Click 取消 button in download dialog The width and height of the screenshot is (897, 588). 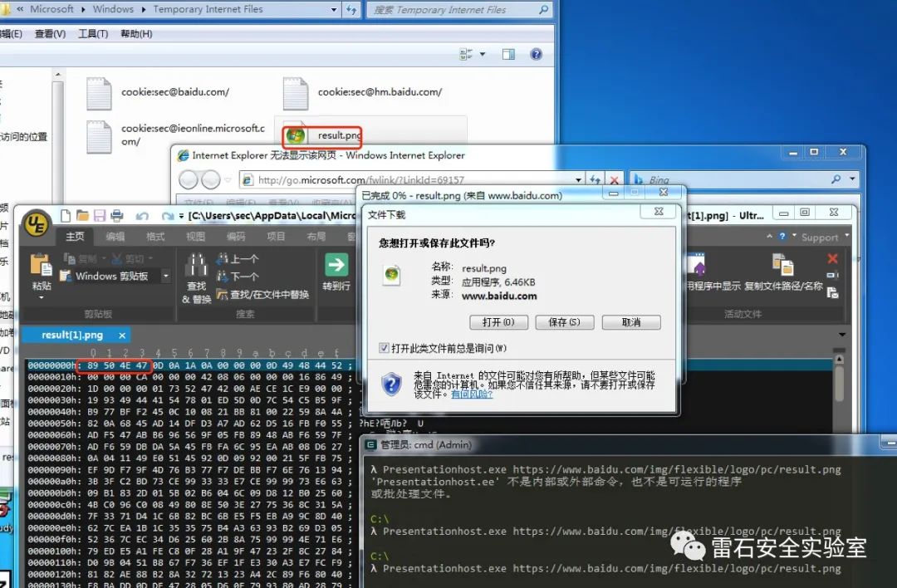coord(631,322)
